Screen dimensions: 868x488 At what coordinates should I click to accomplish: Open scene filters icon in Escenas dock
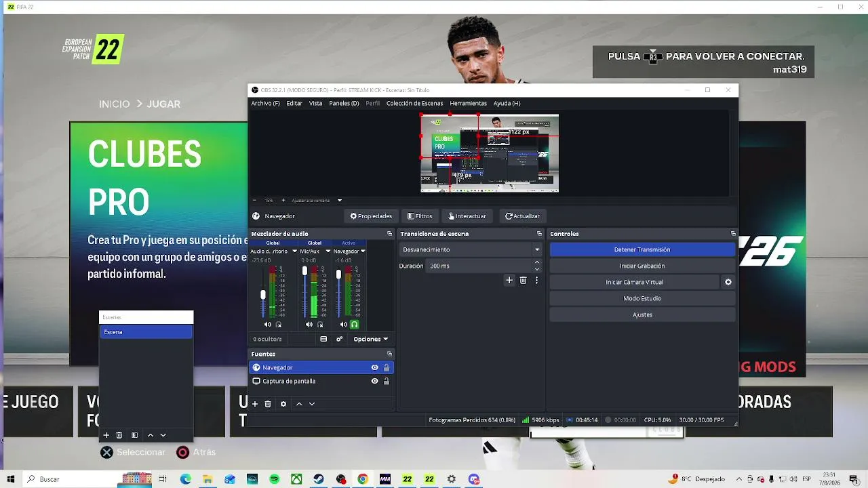[134, 435]
